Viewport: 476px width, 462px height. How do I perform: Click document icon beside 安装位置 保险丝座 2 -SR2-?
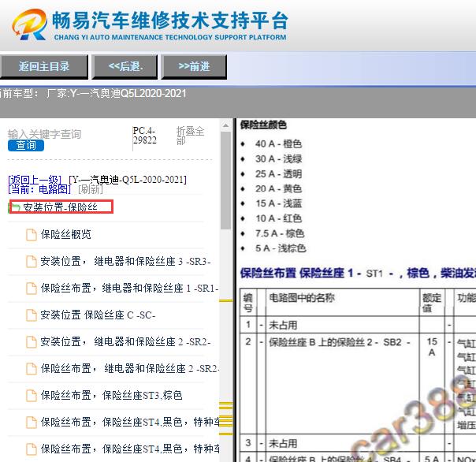(31, 341)
